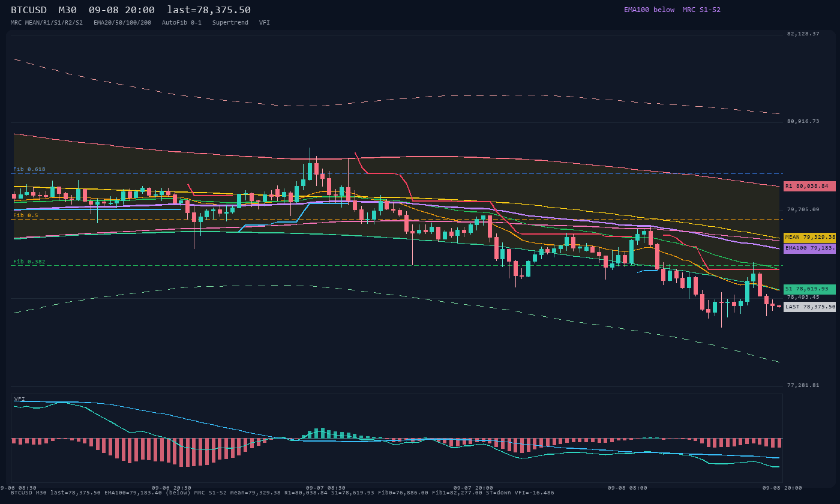
Task: Click 'mean=79,329.38' in the bottom status line
Action: 256,493
